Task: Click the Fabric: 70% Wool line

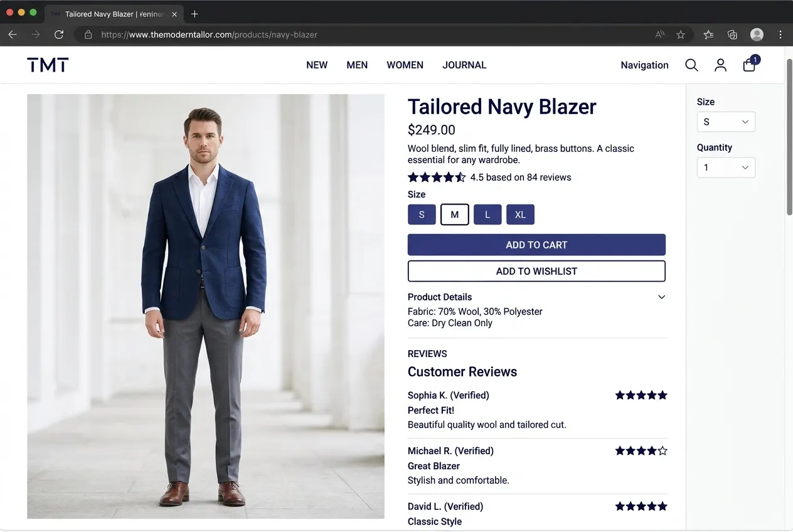Action: coord(475,312)
